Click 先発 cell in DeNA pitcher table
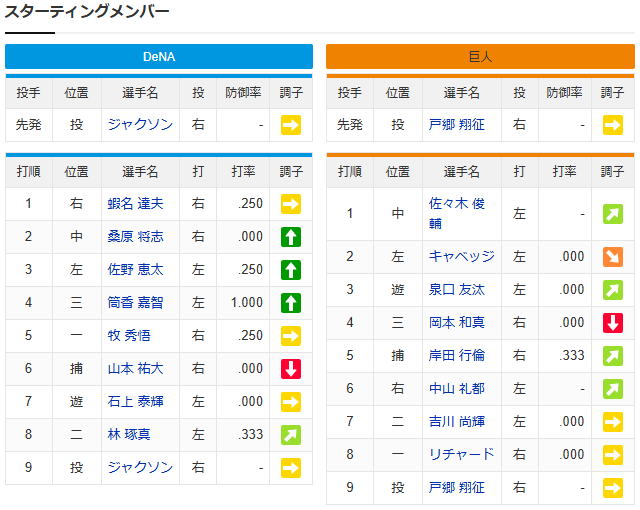This screenshot has width=640, height=510. click(x=29, y=125)
